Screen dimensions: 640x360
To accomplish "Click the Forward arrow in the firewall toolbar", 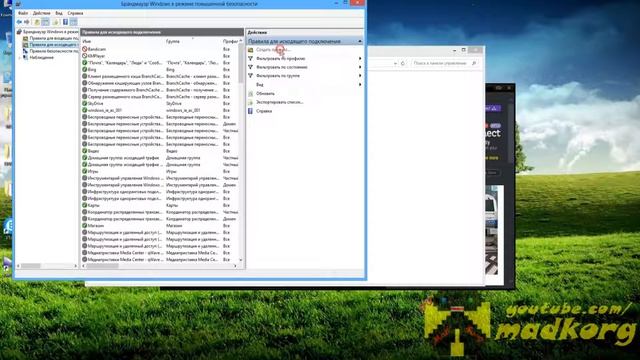I will tap(27, 22).
